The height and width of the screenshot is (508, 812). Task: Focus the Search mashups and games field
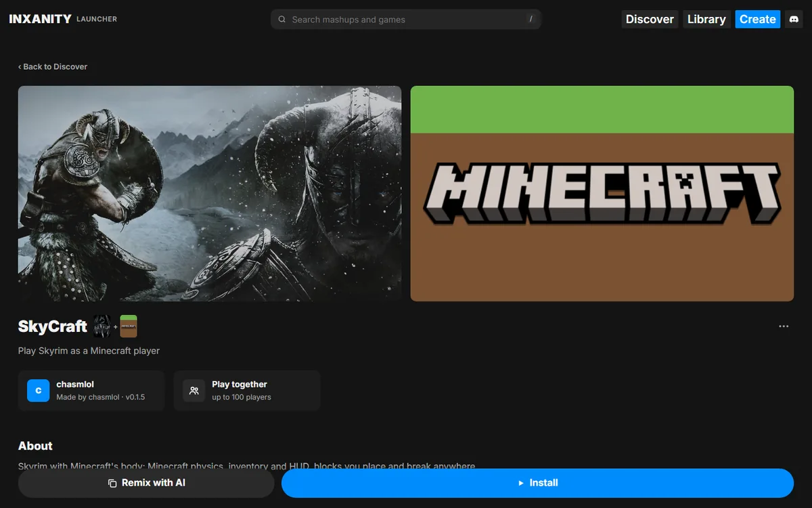click(406, 20)
